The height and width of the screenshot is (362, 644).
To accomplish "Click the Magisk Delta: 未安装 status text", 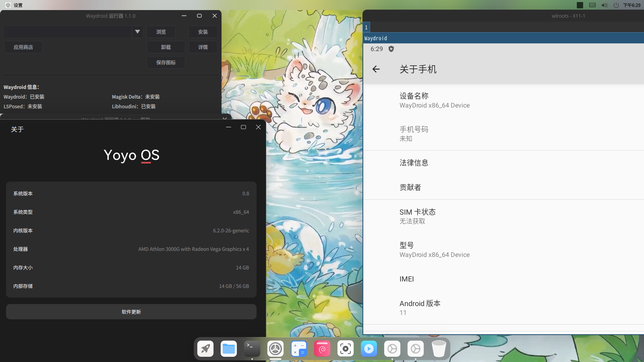I will 136,97.
